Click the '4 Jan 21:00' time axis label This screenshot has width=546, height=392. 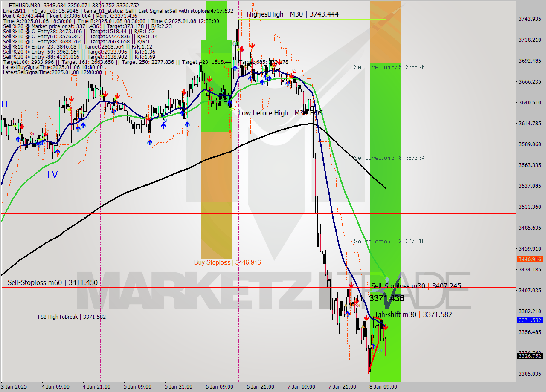pos(96,387)
